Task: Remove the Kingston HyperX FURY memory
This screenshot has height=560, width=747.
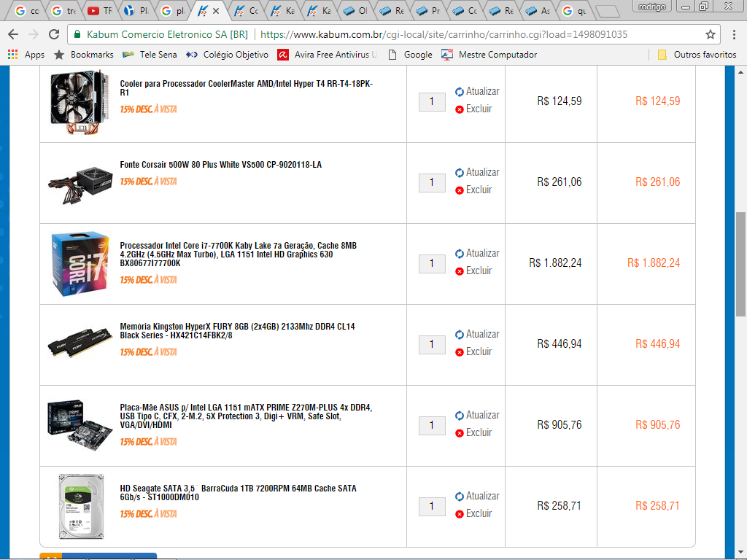Action: 473,352
